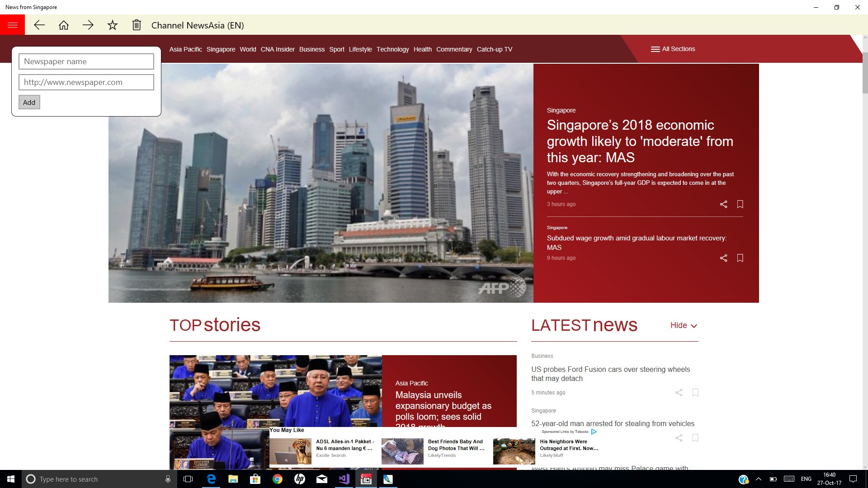Open the red hamburger menu

[x=12, y=25]
